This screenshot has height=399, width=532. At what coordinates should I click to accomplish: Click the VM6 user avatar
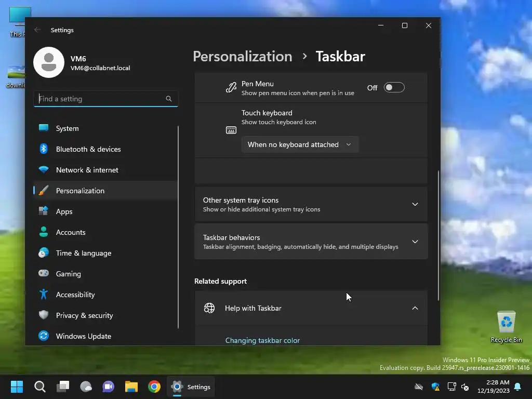coord(49,62)
